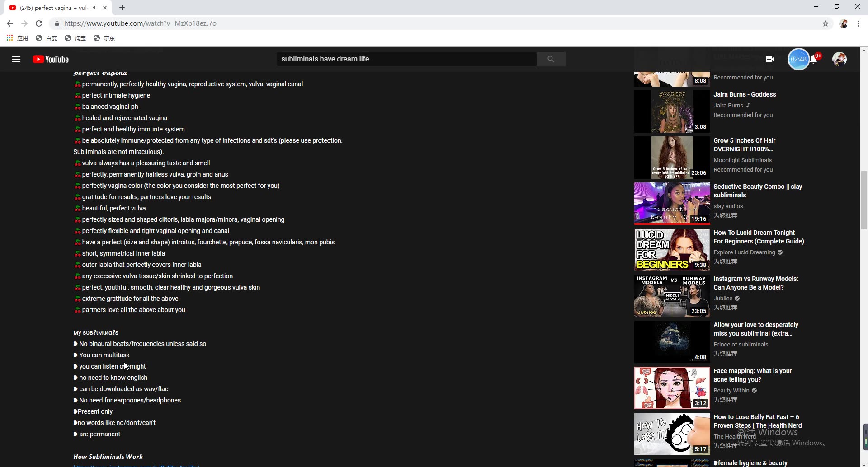Visit Moonlight Subliminals channel

tap(742, 160)
